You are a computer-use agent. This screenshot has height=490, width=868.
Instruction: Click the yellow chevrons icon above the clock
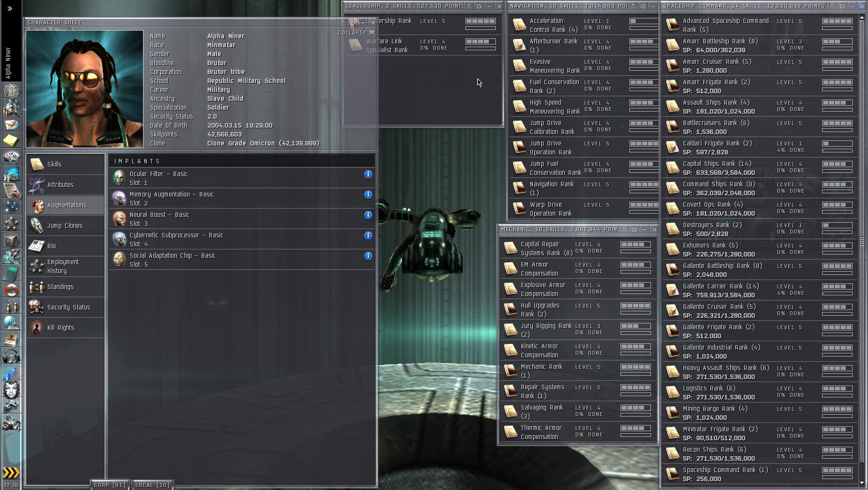(11, 473)
